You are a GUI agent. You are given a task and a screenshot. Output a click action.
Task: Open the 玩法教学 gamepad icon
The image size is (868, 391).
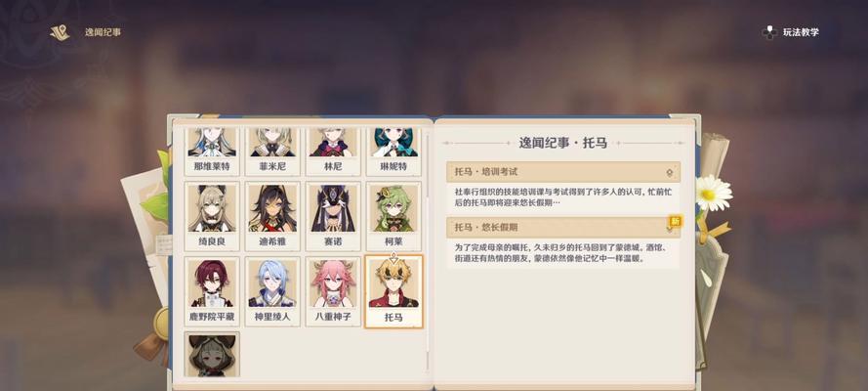tap(769, 32)
